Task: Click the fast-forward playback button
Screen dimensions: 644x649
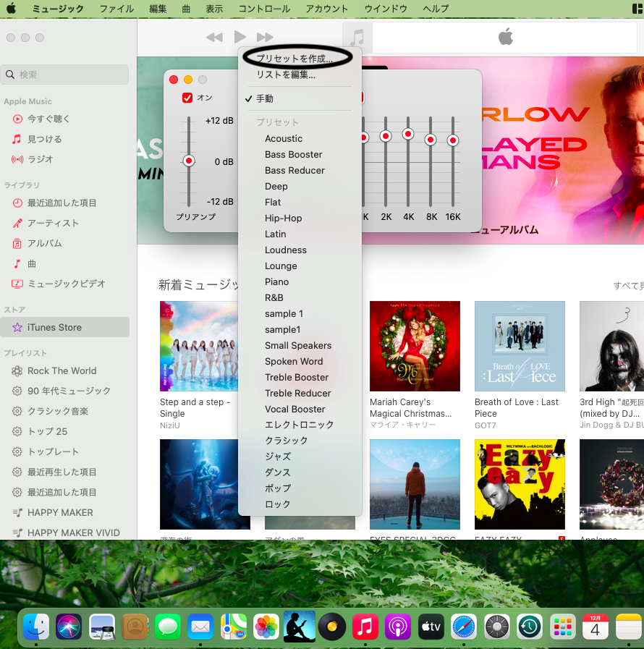Action: pyautogui.click(x=265, y=37)
